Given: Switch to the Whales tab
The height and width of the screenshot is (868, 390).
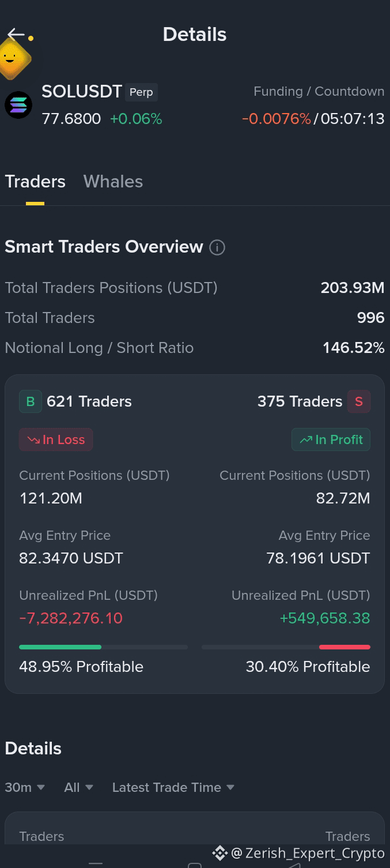Looking at the screenshot, I should [x=113, y=182].
